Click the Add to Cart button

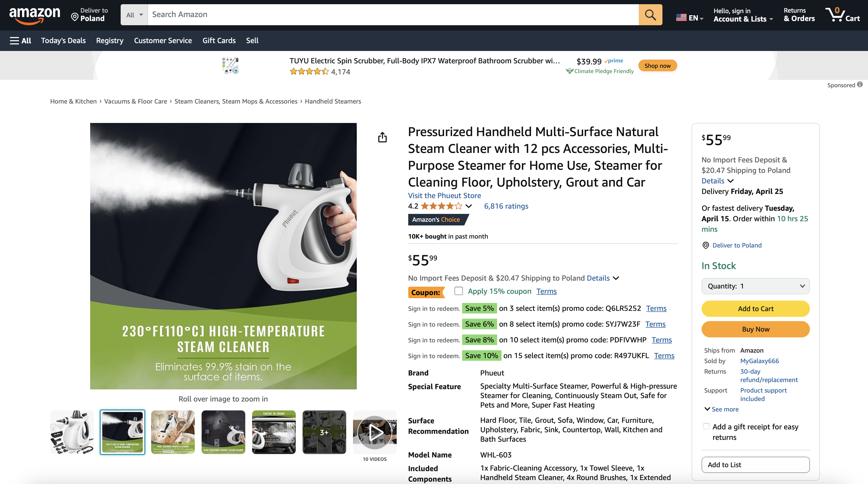point(755,308)
